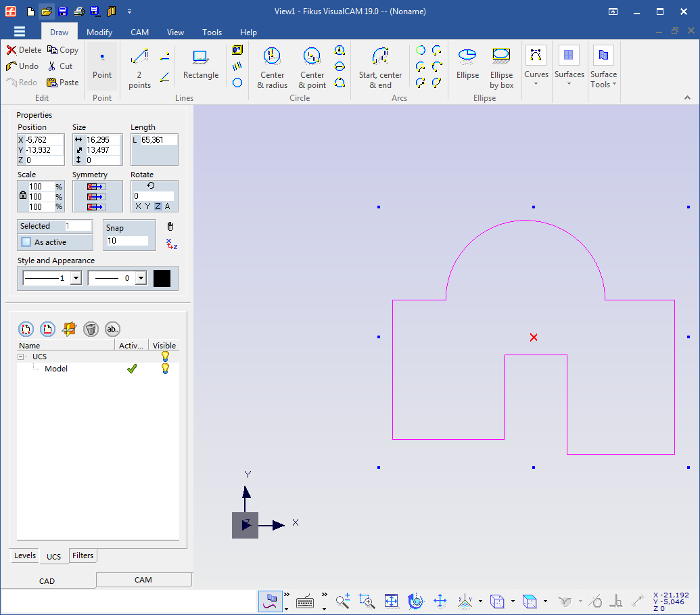Toggle visibility bulb of Model row
Screen dimensions: 700x615
[164, 369]
